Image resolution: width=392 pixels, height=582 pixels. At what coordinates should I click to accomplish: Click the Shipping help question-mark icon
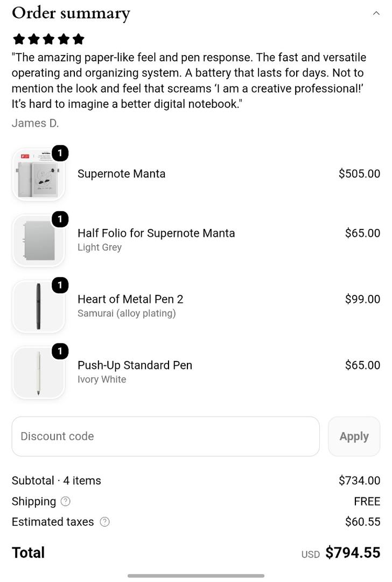pos(65,502)
